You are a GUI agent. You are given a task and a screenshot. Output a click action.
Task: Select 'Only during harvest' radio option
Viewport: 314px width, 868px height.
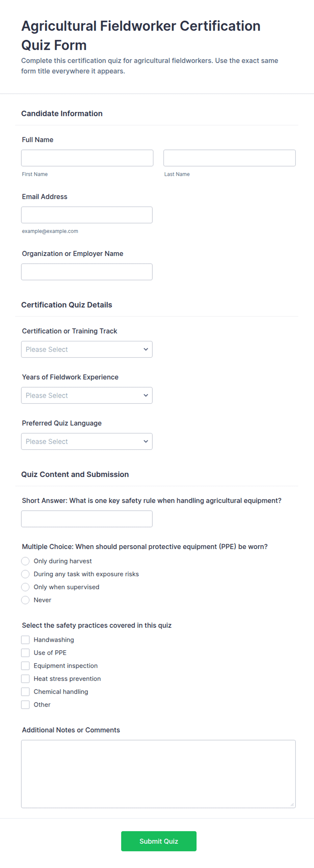point(25,561)
